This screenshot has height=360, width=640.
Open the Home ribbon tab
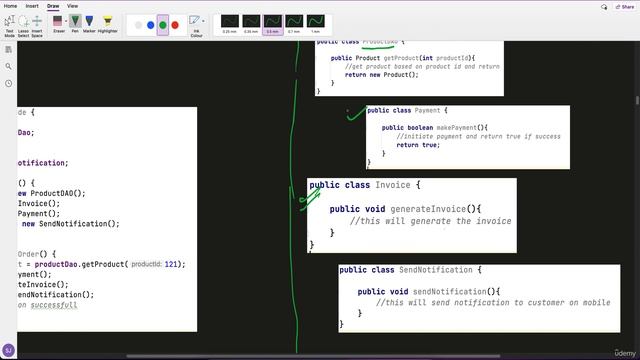(x=10, y=6)
